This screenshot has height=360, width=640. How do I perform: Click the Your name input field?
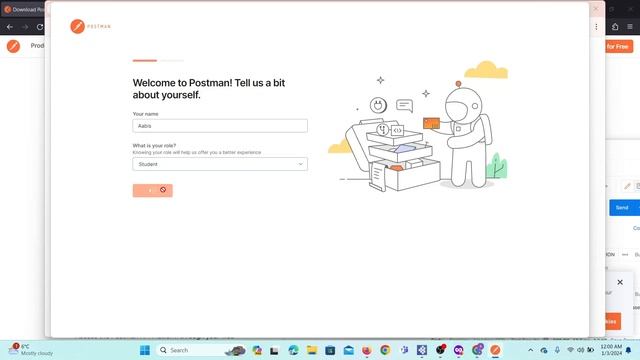(x=220, y=126)
